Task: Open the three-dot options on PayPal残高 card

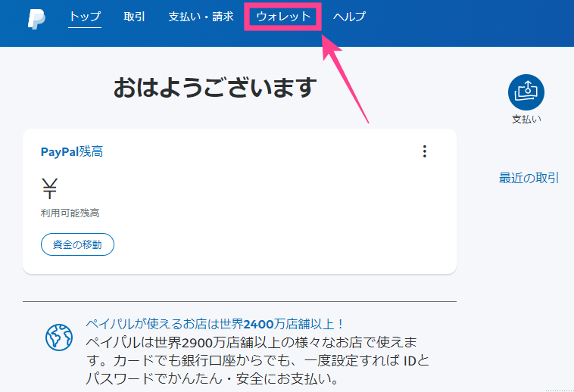Action: click(425, 151)
